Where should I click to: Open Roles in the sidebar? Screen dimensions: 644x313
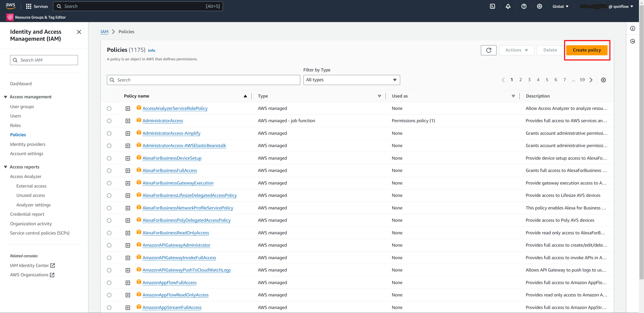pos(15,125)
